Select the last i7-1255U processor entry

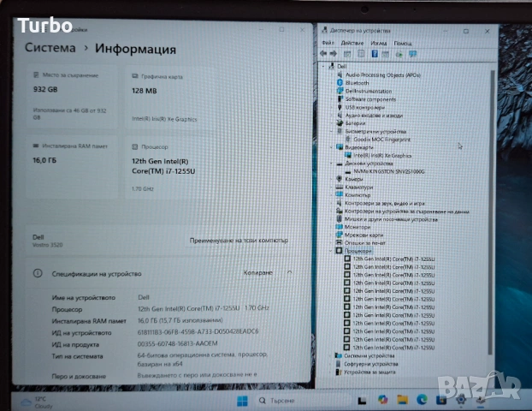click(x=393, y=348)
